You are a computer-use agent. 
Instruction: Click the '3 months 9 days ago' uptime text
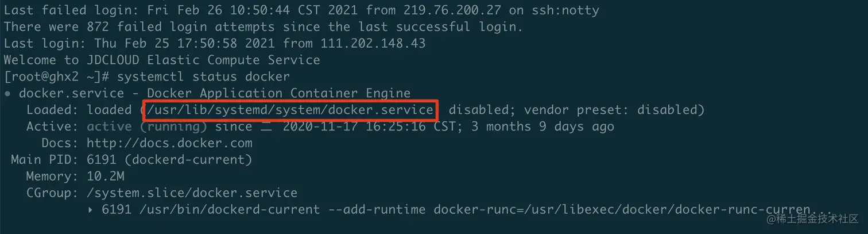pyautogui.click(x=542, y=126)
